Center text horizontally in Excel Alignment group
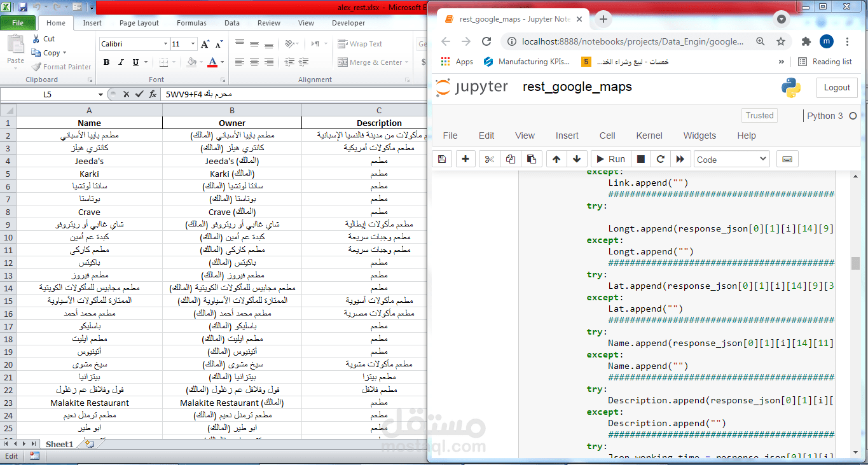 pyautogui.click(x=254, y=62)
